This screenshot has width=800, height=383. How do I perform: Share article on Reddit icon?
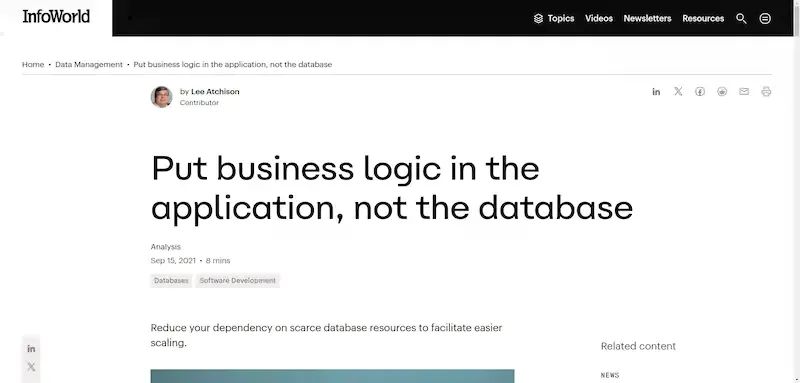click(722, 92)
